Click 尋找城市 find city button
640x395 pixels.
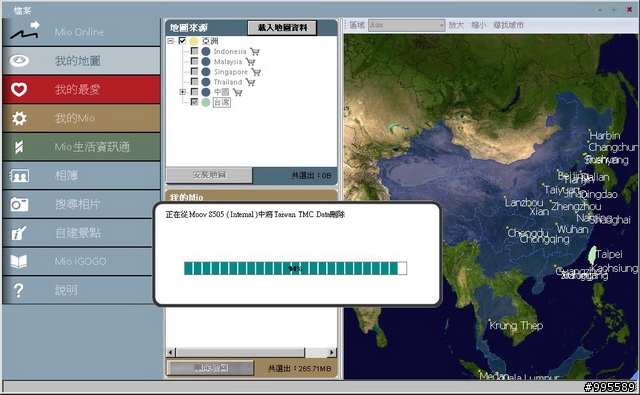coord(508,25)
